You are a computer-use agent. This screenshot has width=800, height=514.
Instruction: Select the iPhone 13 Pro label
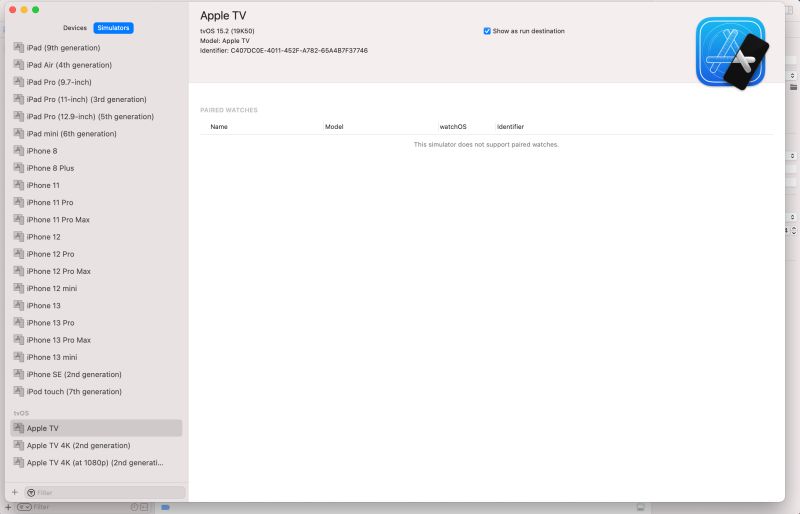click(x=51, y=323)
